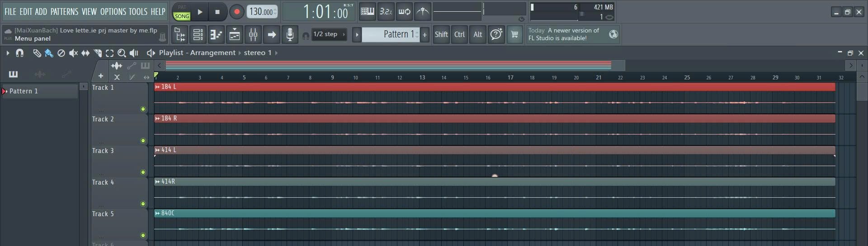This screenshot has height=246, width=868.
Task: Switch playback mode to PAT
Action: pyautogui.click(x=182, y=7)
